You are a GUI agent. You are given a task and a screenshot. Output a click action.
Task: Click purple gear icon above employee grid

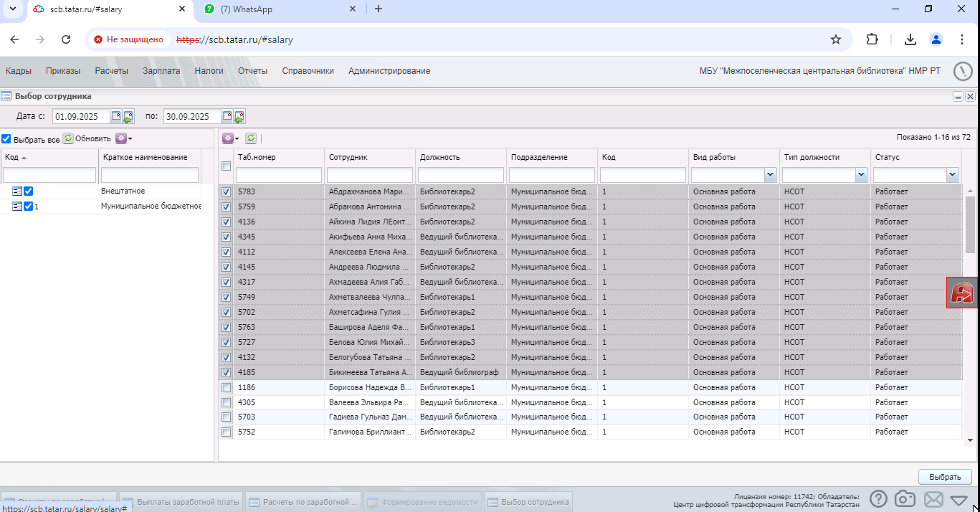(x=227, y=138)
